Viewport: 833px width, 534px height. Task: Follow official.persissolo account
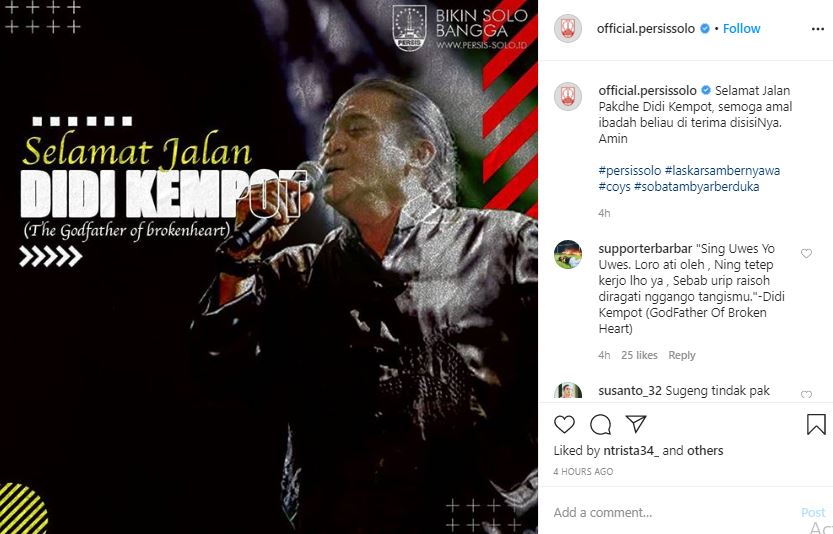[x=742, y=29]
